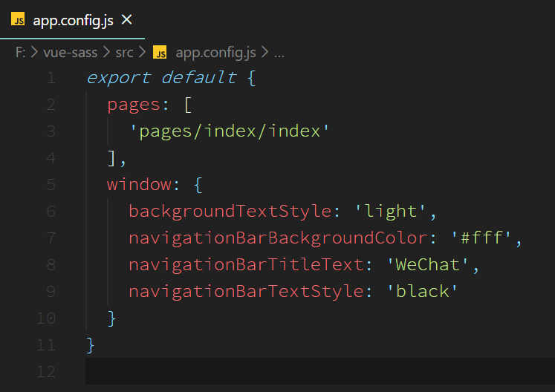Image resolution: width=555 pixels, height=392 pixels.
Task: Close the app.config.js tab
Action: pos(127,19)
